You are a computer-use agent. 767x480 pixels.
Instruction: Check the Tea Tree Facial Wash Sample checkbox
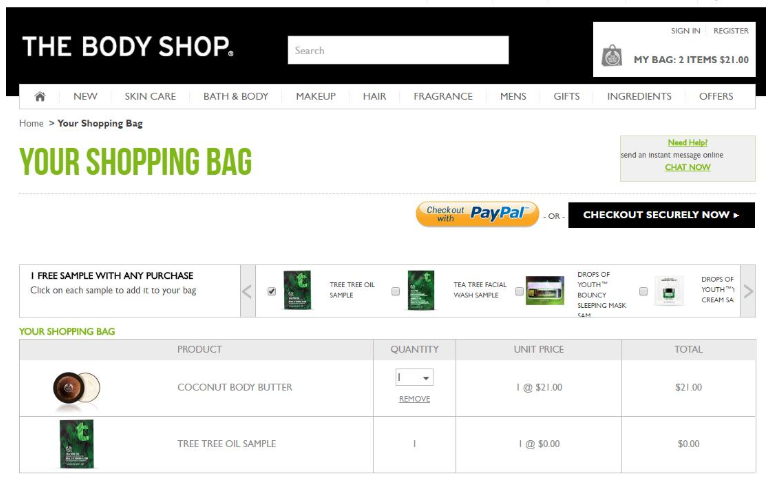pyautogui.click(x=396, y=291)
